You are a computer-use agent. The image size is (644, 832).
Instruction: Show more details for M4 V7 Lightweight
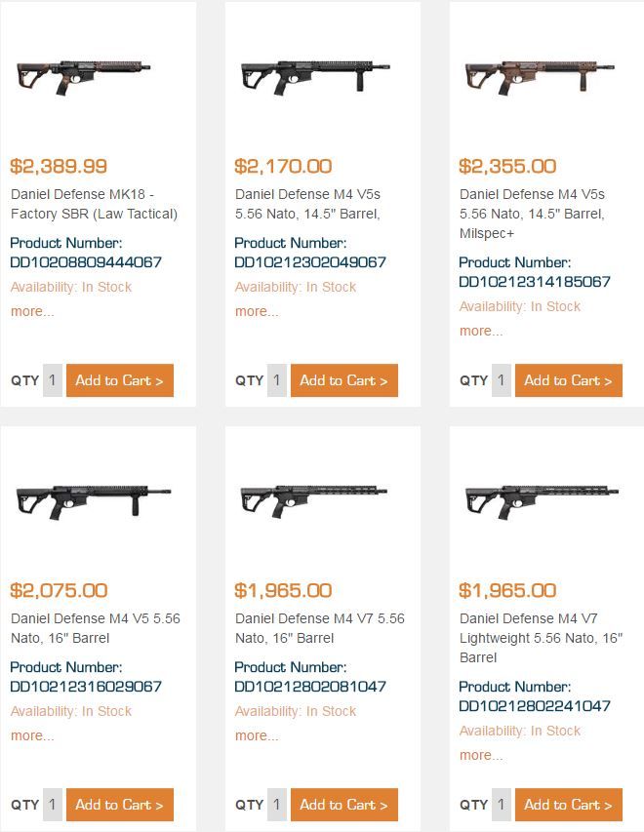point(481,755)
